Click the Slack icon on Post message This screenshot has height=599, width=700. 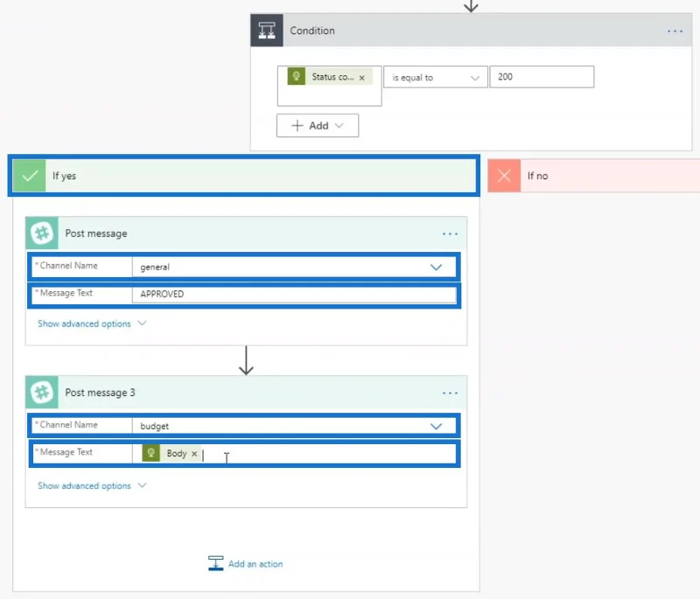(x=42, y=233)
